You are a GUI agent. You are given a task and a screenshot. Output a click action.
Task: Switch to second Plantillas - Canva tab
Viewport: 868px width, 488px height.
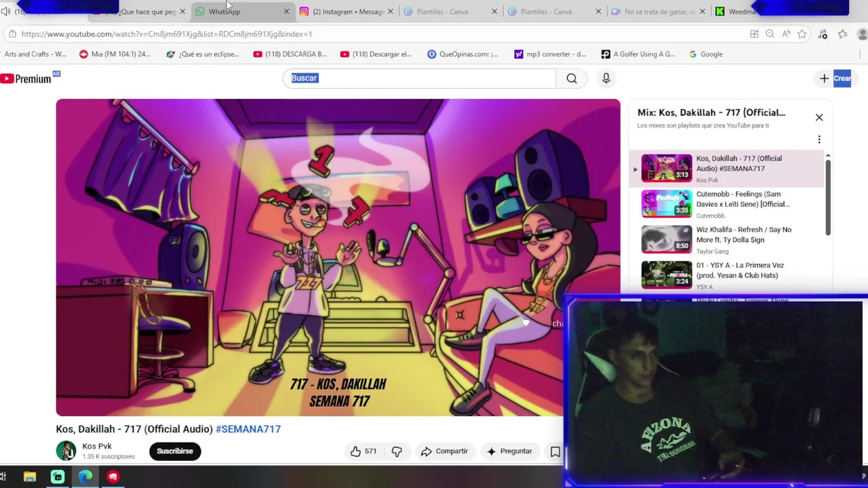click(554, 12)
